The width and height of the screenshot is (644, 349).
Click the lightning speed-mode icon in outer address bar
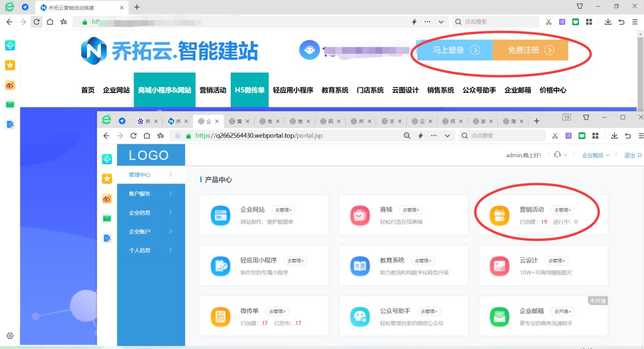[x=414, y=22]
